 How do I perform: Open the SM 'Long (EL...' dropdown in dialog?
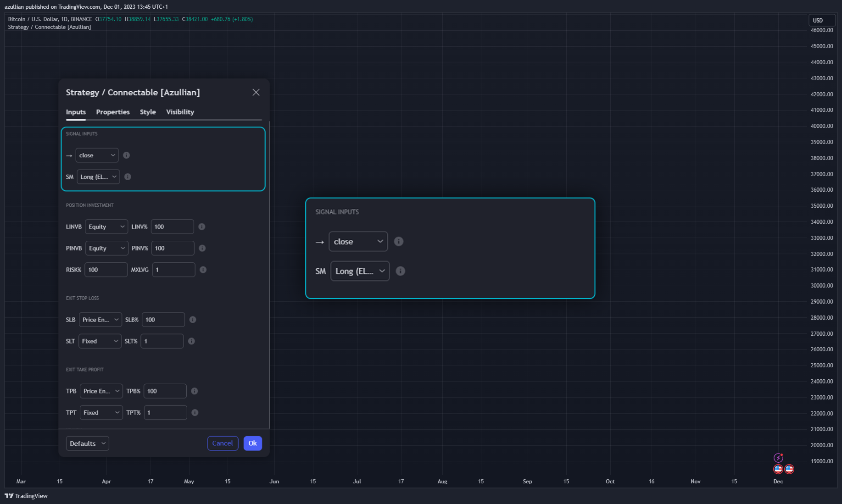pyautogui.click(x=98, y=177)
